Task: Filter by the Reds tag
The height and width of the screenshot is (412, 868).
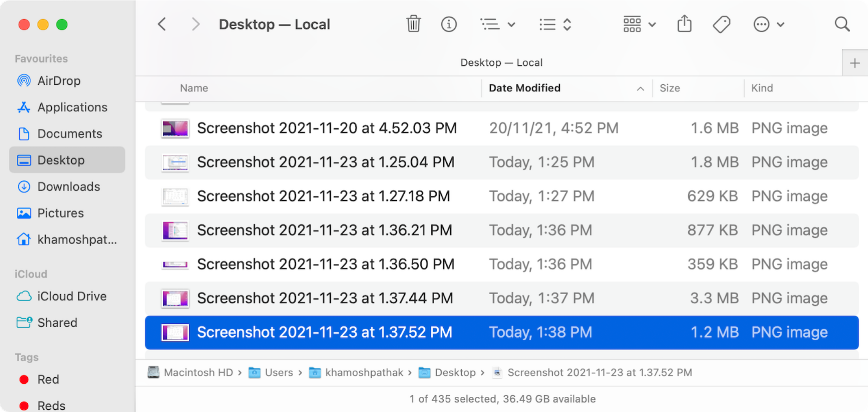Action: [x=67, y=405]
